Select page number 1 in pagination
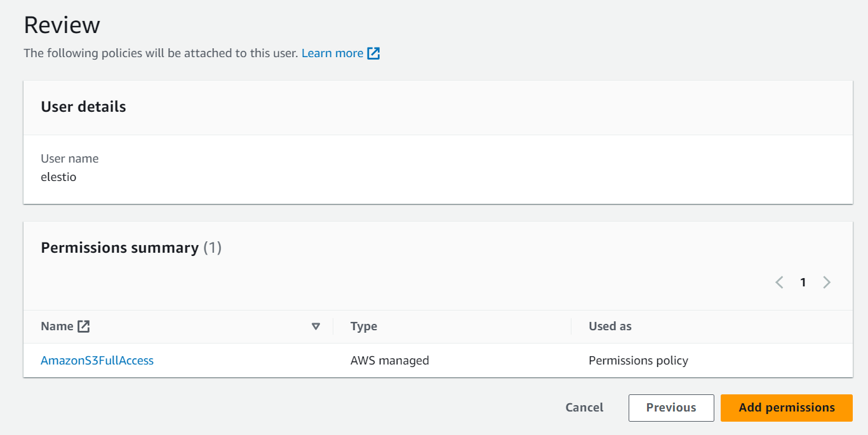 pyautogui.click(x=803, y=283)
